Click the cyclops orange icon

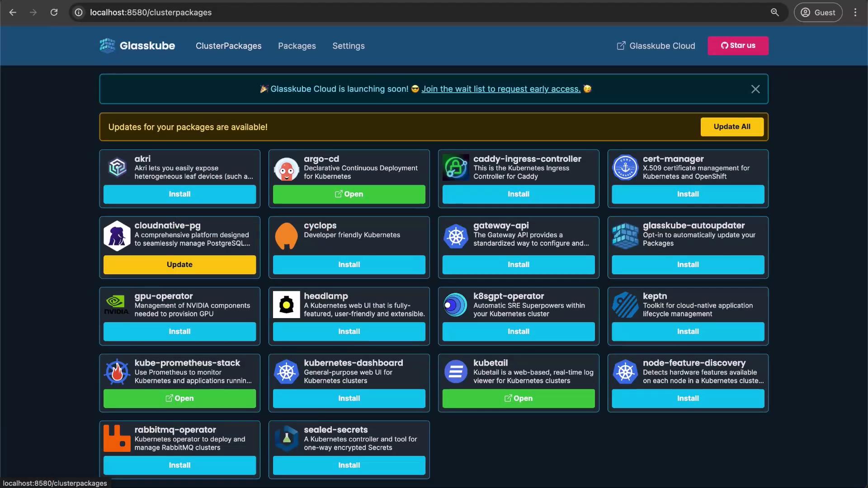pyautogui.click(x=286, y=235)
